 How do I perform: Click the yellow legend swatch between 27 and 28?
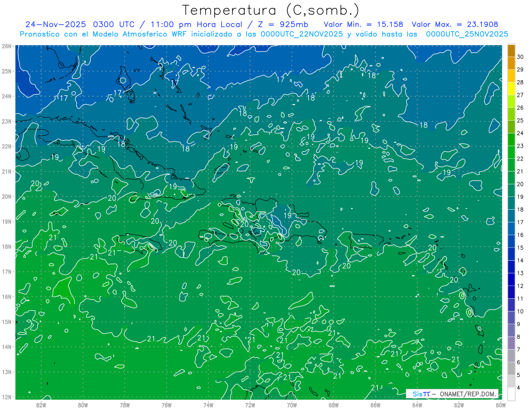pyautogui.click(x=511, y=89)
